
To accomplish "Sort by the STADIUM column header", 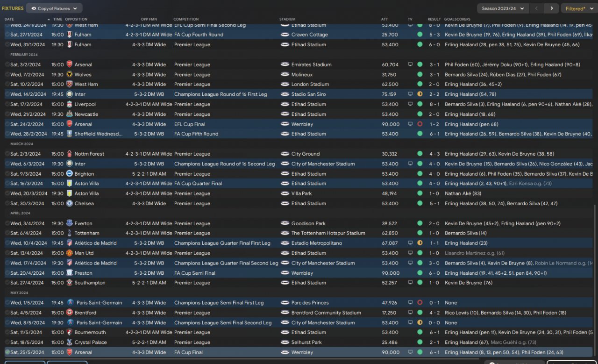I will pyautogui.click(x=287, y=19).
